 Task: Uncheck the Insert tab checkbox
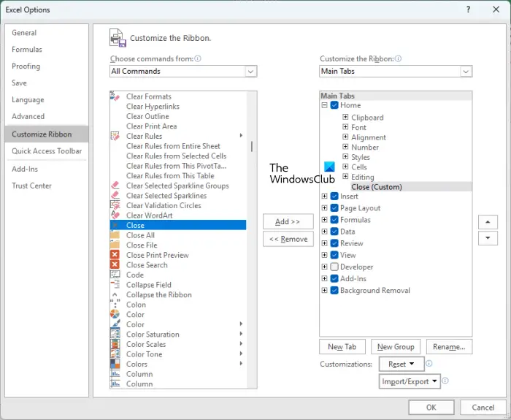(334, 196)
